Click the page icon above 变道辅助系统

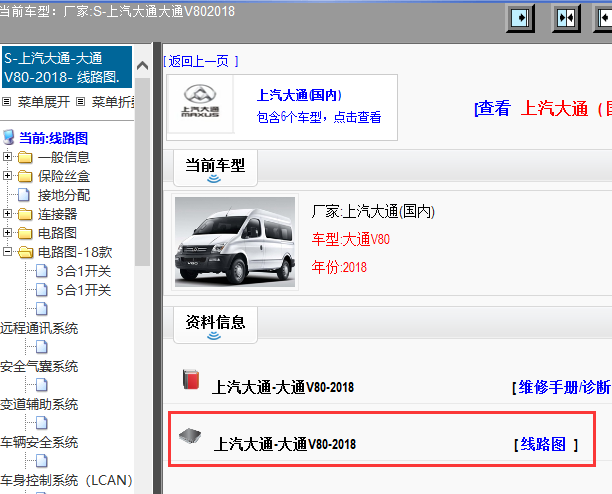[x=42, y=385]
